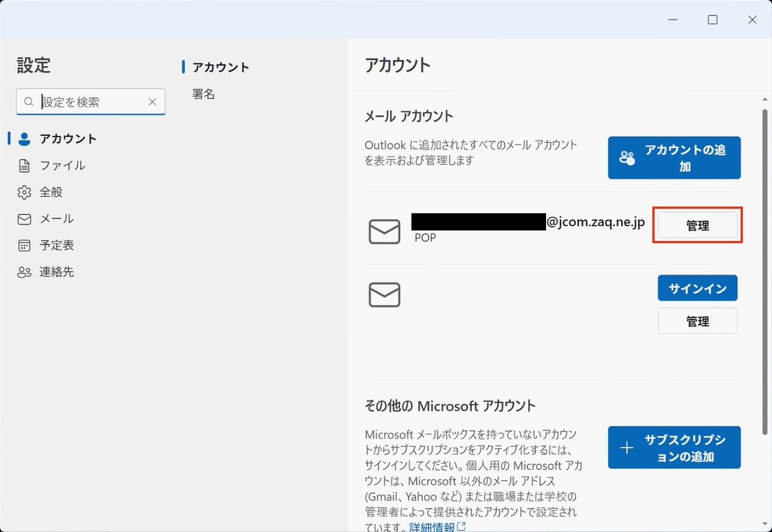772x532 pixels.
Task: Open the 署名 settings page
Action: click(x=203, y=94)
